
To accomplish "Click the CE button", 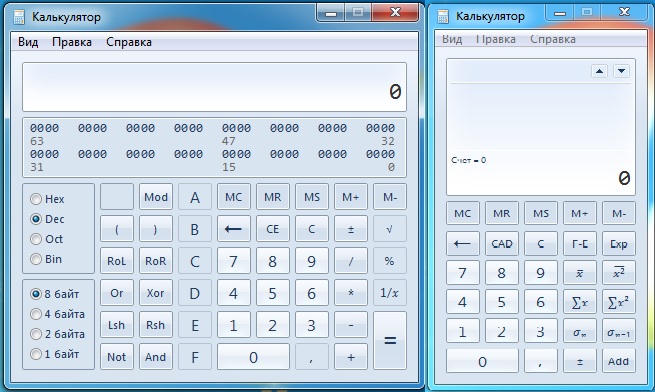I will (x=273, y=229).
